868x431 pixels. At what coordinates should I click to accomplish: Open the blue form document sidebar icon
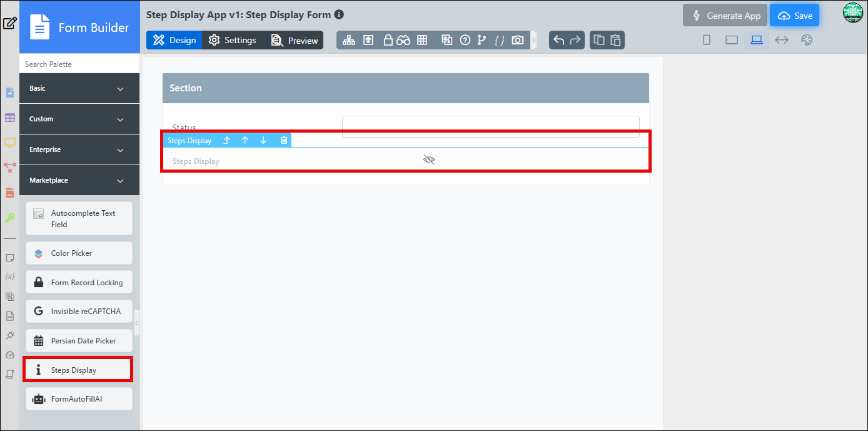coord(9,93)
